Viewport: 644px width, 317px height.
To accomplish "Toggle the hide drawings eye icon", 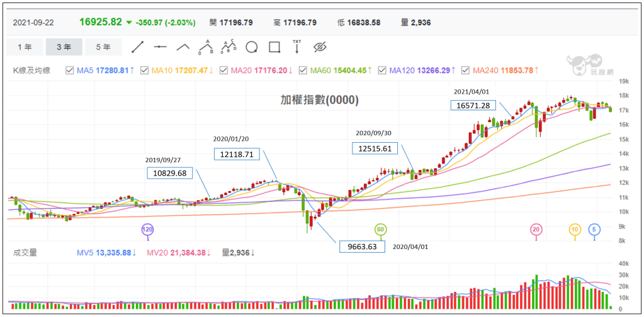I will point(320,47).
